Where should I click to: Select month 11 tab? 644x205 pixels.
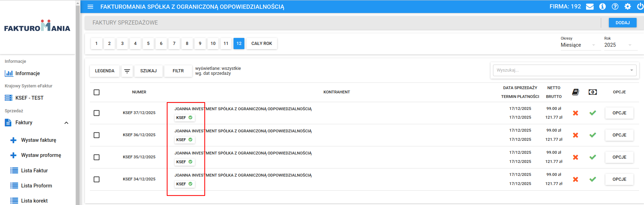(226, 44)
